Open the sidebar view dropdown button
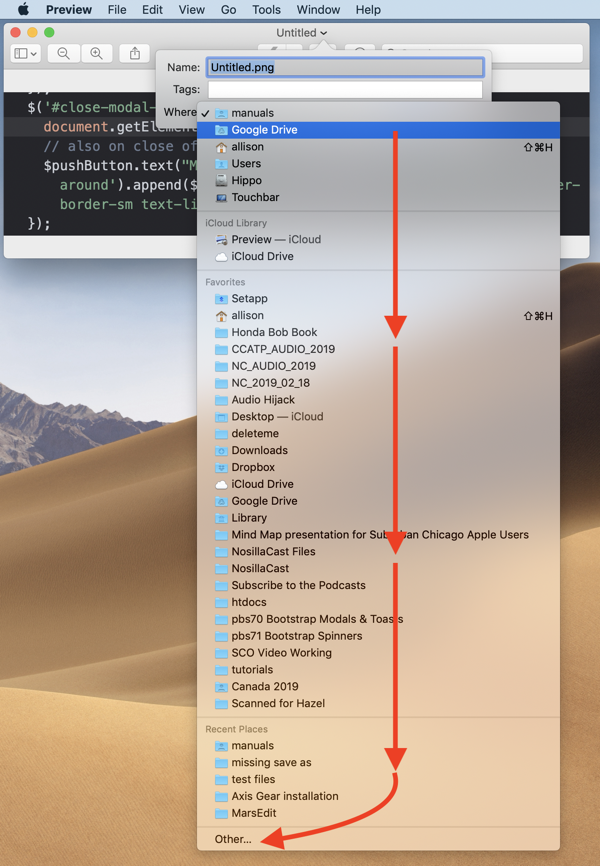Viewport: 600px width, 866px height. click(26, 54)
